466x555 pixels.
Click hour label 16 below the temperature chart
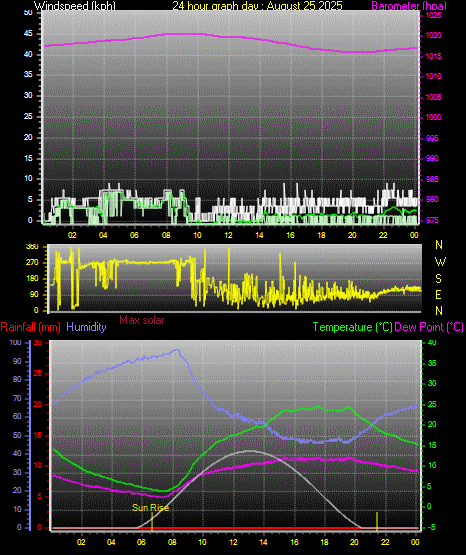[x=294, y=542]
